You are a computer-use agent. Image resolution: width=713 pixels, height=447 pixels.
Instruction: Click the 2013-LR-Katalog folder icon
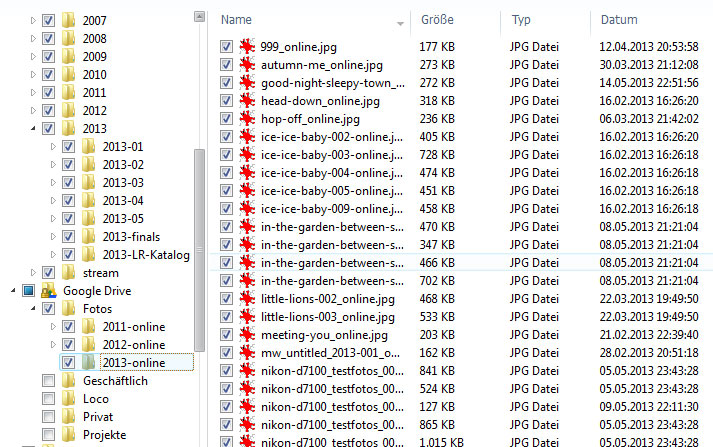(87, 255)
